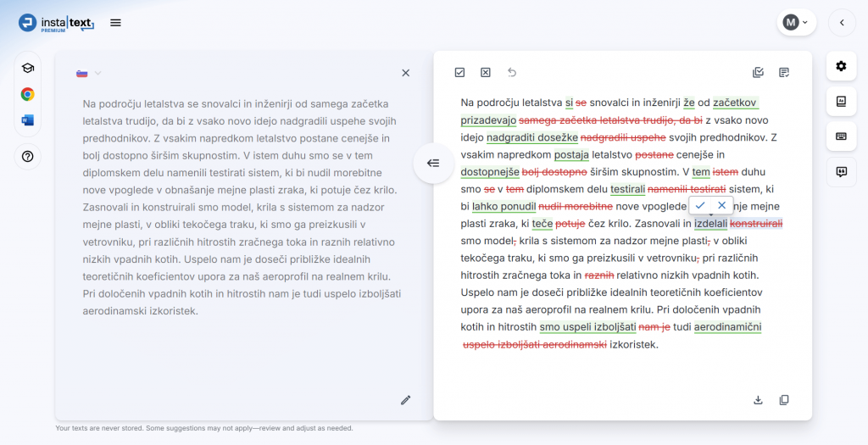Open the hamburger menu
Viewport: 868px width, 445px height.
(116, 23)
